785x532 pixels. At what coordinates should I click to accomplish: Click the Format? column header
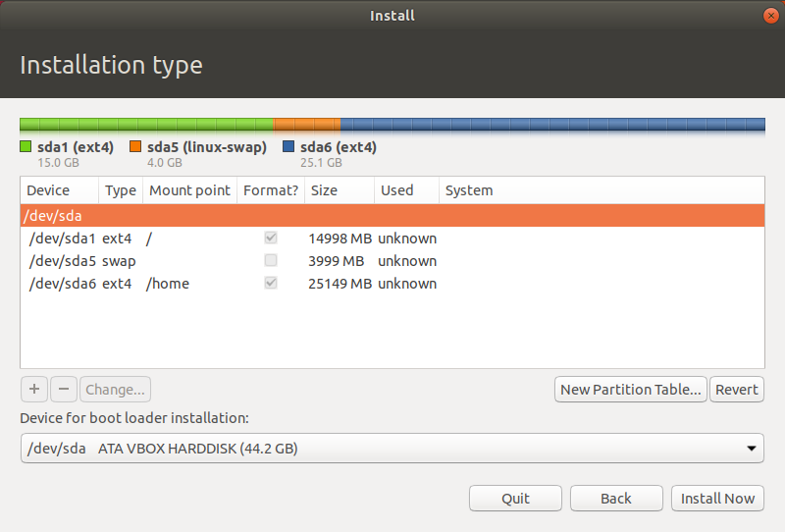click(x=271, y=190)
